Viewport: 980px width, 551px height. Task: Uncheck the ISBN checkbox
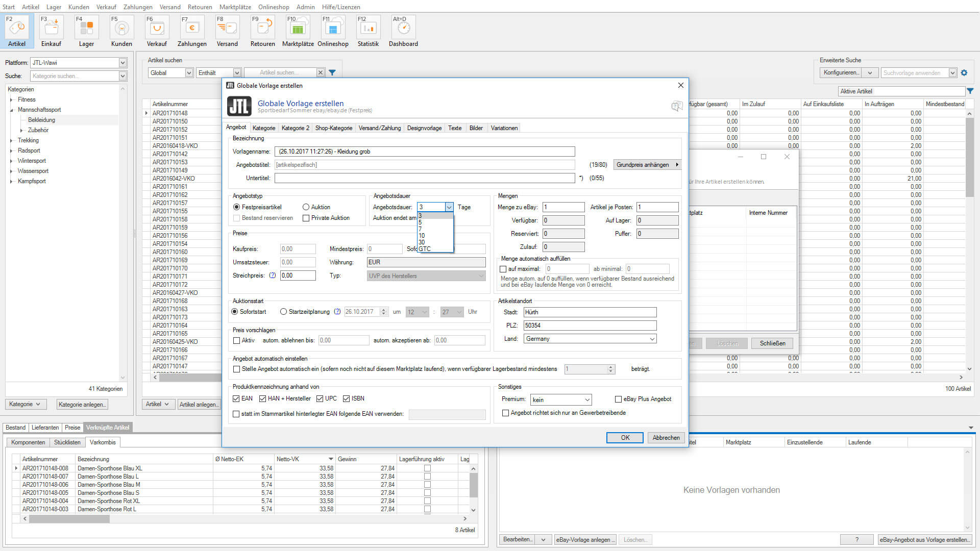(347, 399)
